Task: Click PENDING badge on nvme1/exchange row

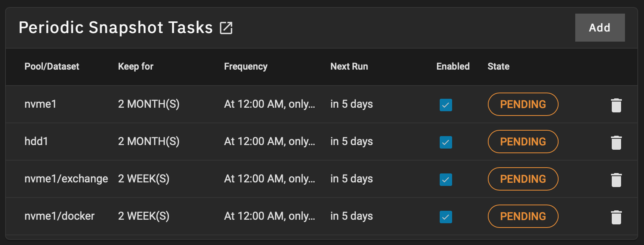Action: coord(523,179)
